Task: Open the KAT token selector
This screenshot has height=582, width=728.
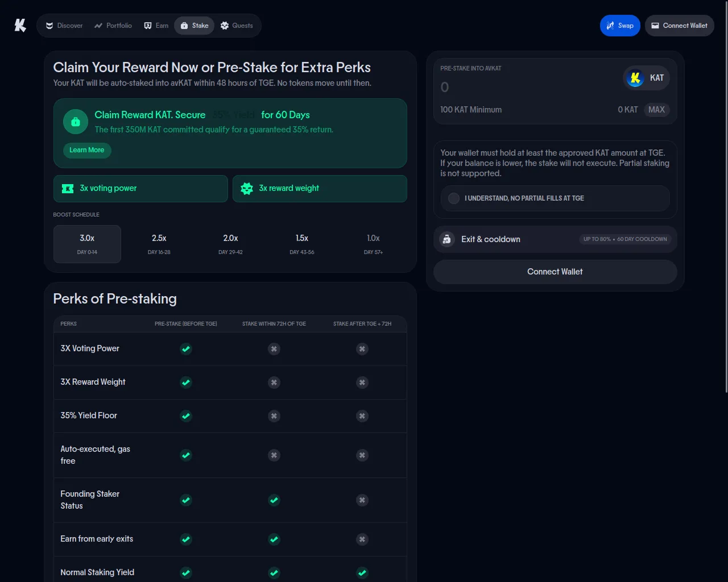Action: [x=647, y=78]
